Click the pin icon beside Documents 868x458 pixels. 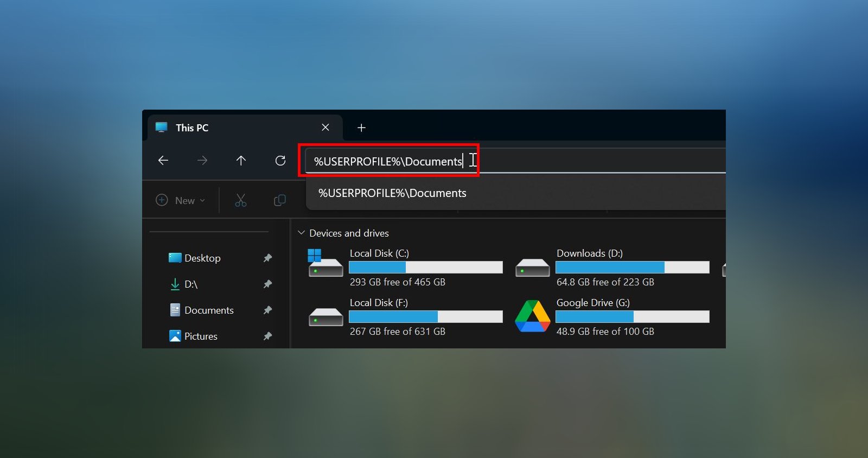point(267,310)
